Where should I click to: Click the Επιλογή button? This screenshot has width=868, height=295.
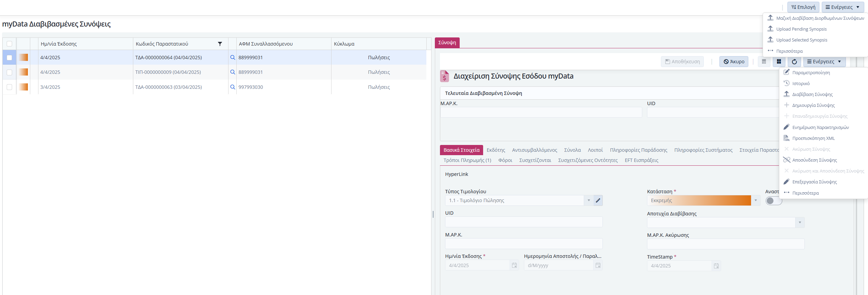pyautogui.click(x=803, y=7)
